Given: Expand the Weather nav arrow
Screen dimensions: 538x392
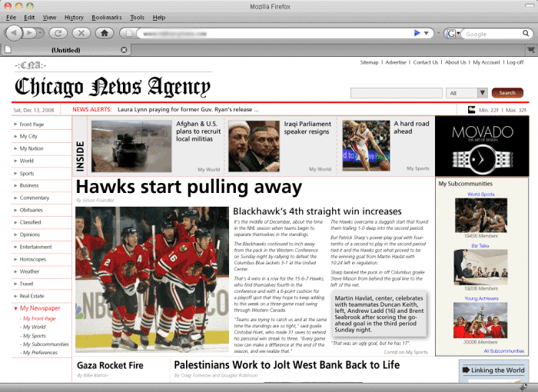Looking at the screenshot, I should 15,271.
